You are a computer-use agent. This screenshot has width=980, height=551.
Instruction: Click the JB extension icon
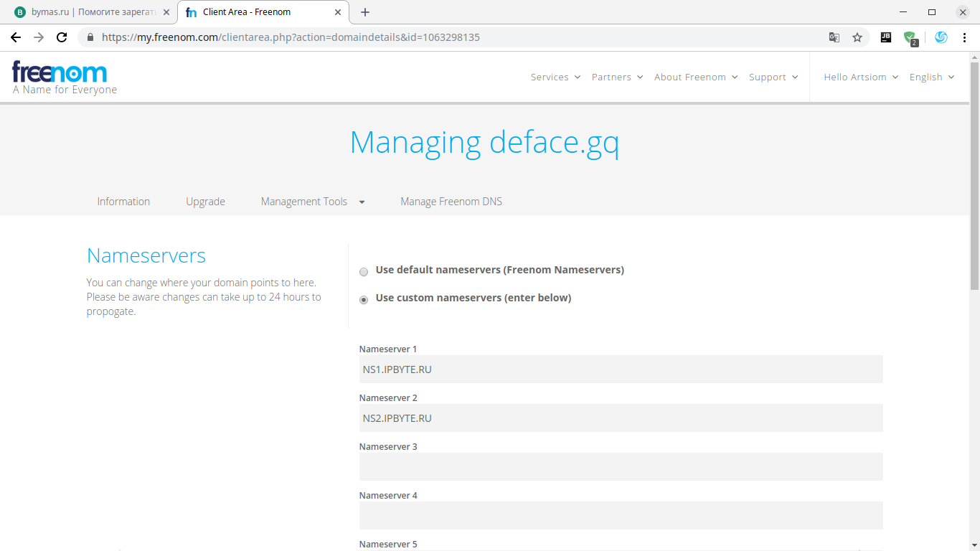pyautogui.click(x=886, y=37)
